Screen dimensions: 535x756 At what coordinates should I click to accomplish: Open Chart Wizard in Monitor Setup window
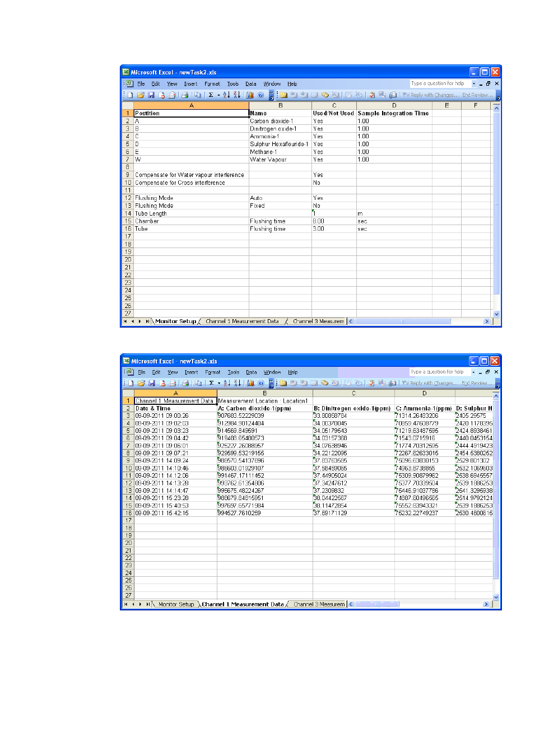pos(250,95)
